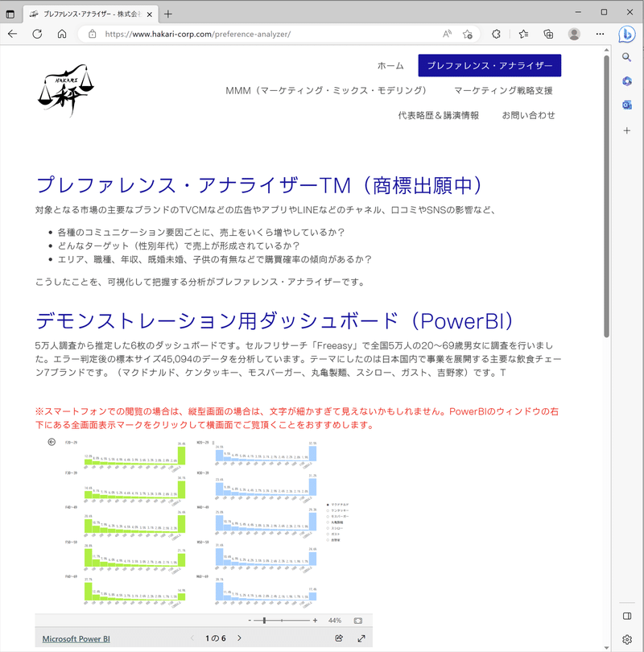The width and height of the screenshot is (644, 652).
Task: Click the '1の6' page indicator
Action: [x=216, y=638]
